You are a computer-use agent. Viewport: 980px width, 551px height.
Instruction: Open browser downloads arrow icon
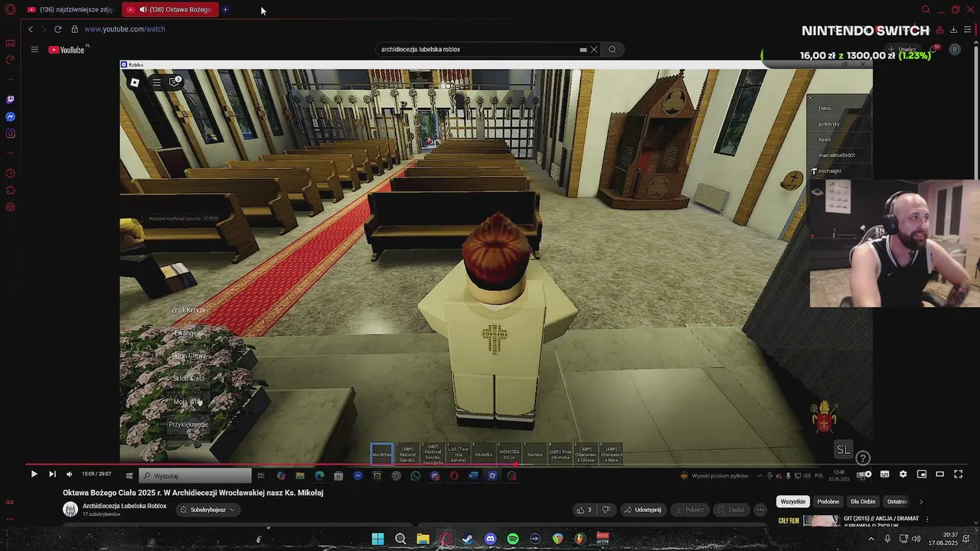click(953, 30)
